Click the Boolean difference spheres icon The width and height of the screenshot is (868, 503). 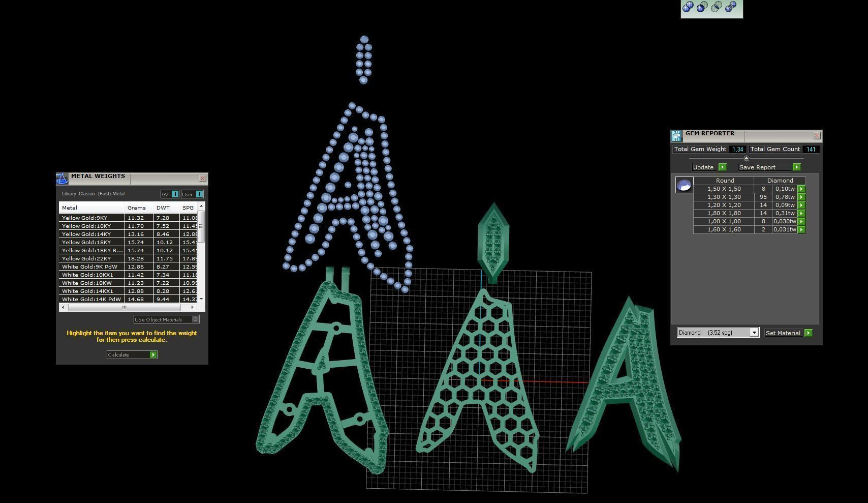coord(702,7)
